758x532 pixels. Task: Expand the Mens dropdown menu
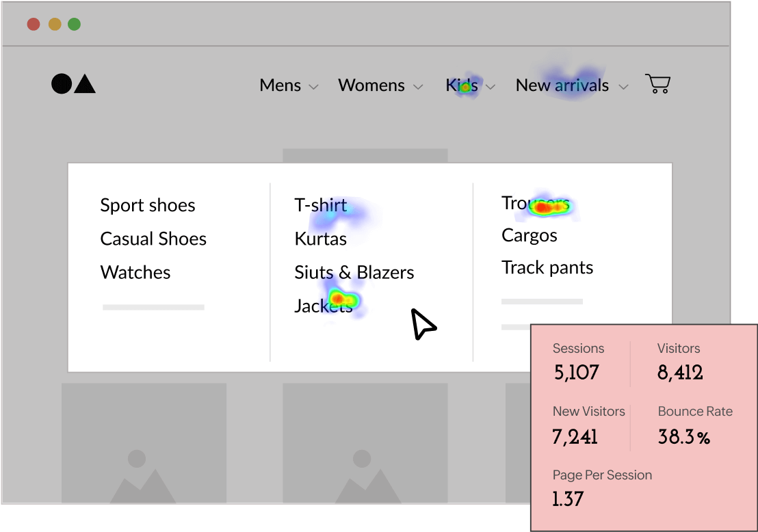pyautogui.click(x=314, y=87)
